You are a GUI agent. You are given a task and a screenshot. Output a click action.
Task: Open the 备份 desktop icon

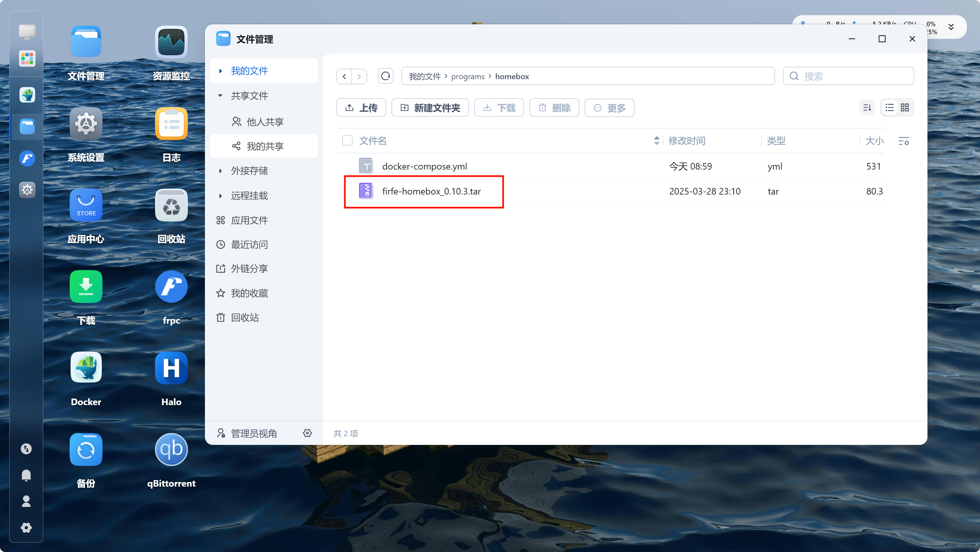click(86, 449)
